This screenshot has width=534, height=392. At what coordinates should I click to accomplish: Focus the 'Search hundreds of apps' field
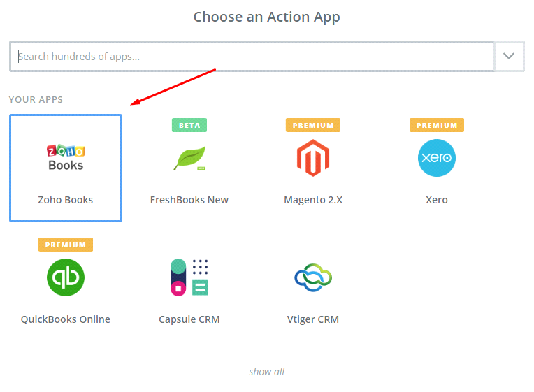252,56
